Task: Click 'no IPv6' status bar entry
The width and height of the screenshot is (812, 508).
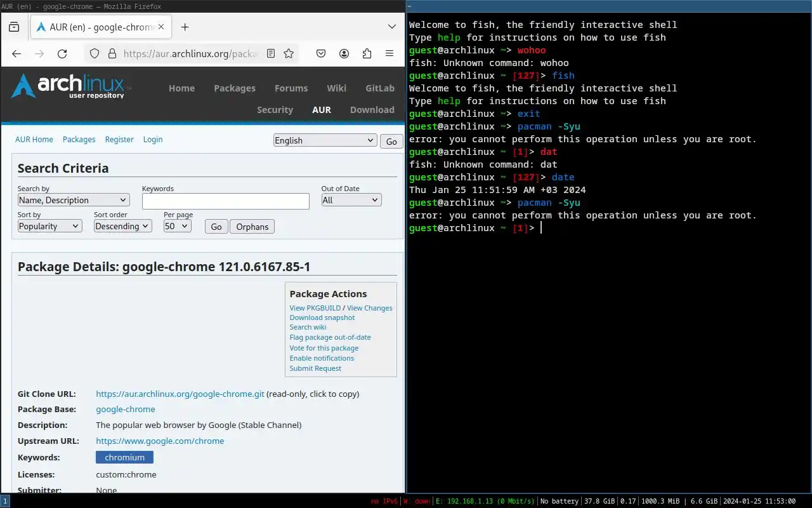Action: pos(384,501)
